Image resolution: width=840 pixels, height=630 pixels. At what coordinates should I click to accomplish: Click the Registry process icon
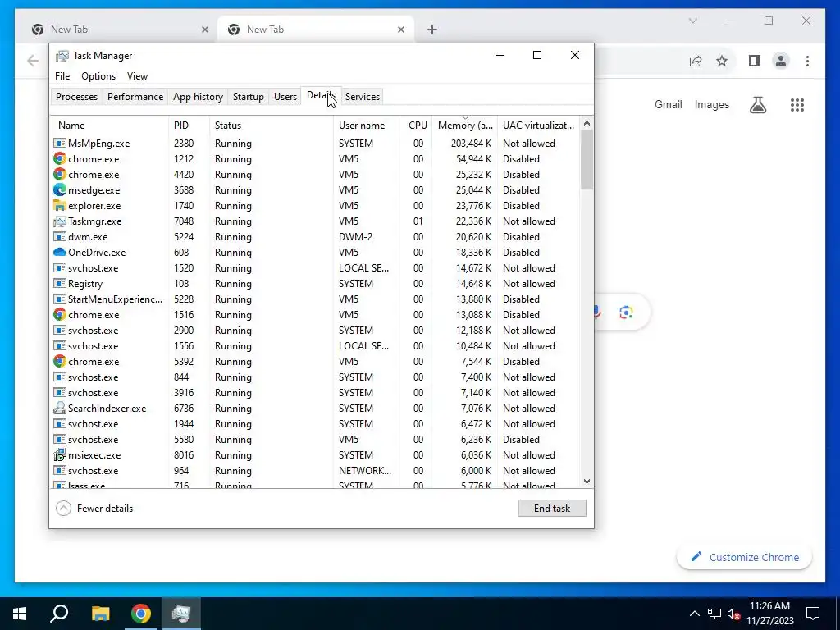[59, 283]
